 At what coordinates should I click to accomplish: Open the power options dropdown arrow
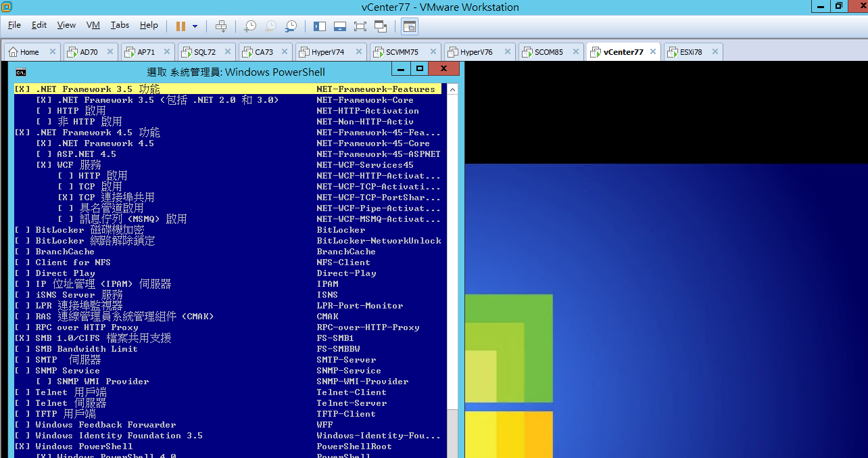pyautogui.click(x=195, y=26)
